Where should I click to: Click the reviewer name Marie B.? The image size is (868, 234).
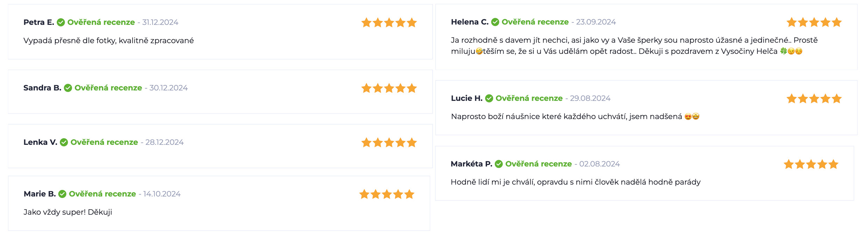click(x=40, y=194)
